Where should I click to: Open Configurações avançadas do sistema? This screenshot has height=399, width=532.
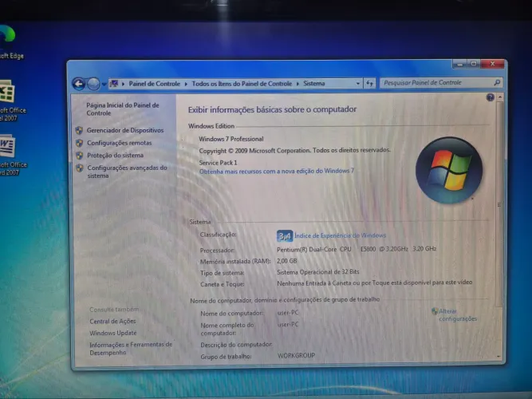click(128, 172)
